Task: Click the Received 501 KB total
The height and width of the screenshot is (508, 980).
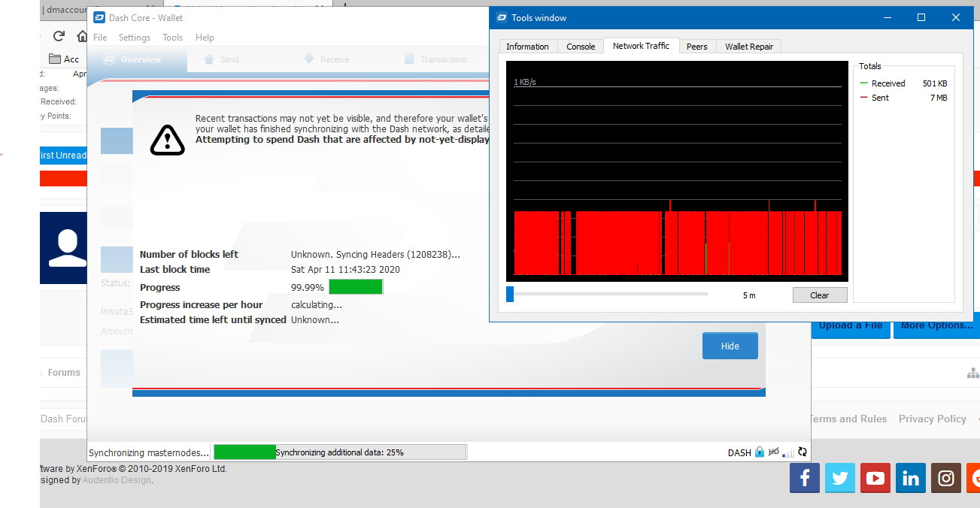Action: tap(903, 83)
